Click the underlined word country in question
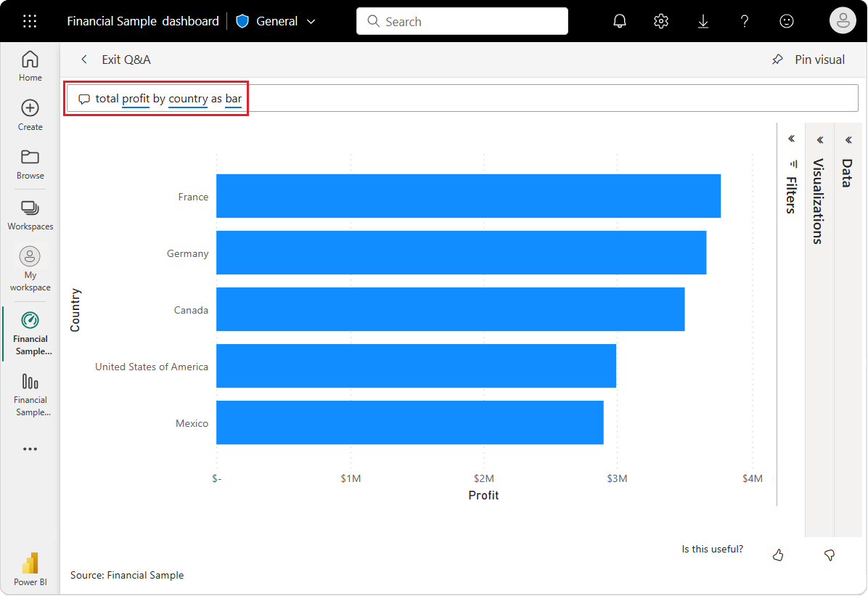The height and width of the screenshot is (596, 868). [x=188, y=99]
